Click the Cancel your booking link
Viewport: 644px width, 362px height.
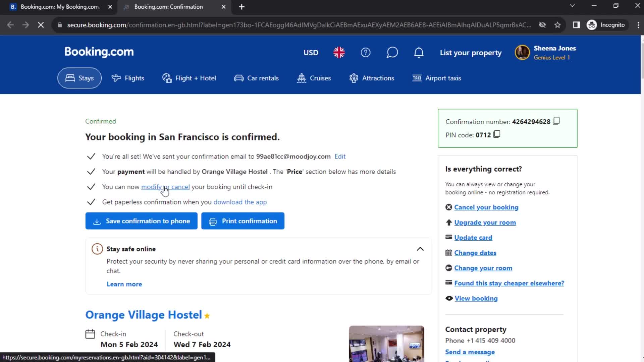click(486, 207)
